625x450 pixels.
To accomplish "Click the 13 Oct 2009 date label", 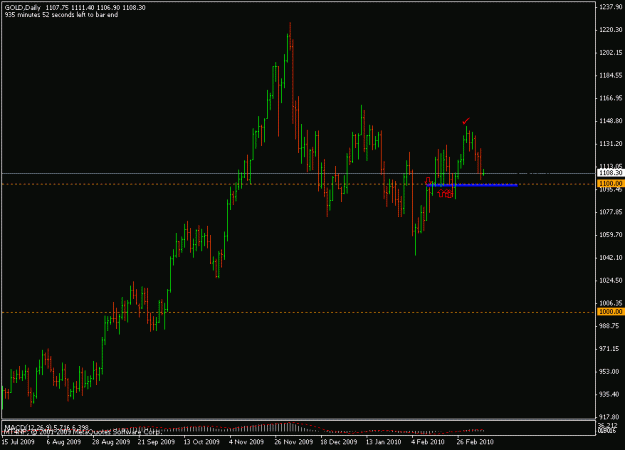I will (201, 442).
